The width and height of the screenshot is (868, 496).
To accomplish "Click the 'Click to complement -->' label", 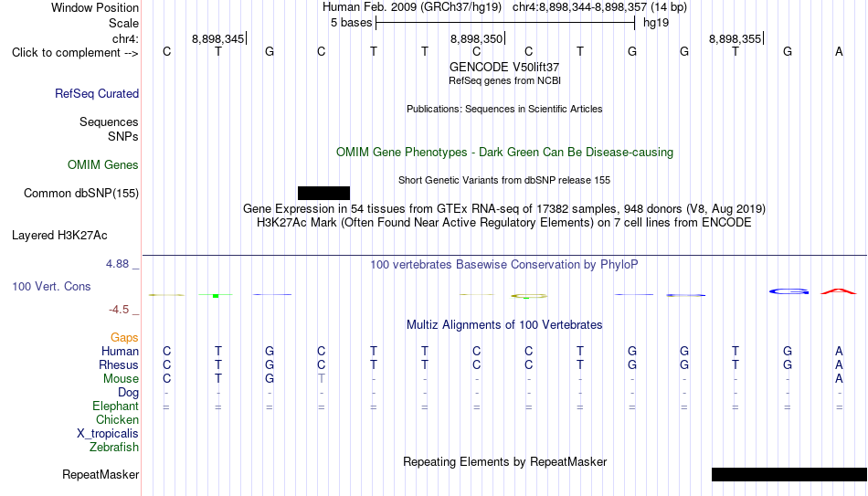I will (75, 53).
